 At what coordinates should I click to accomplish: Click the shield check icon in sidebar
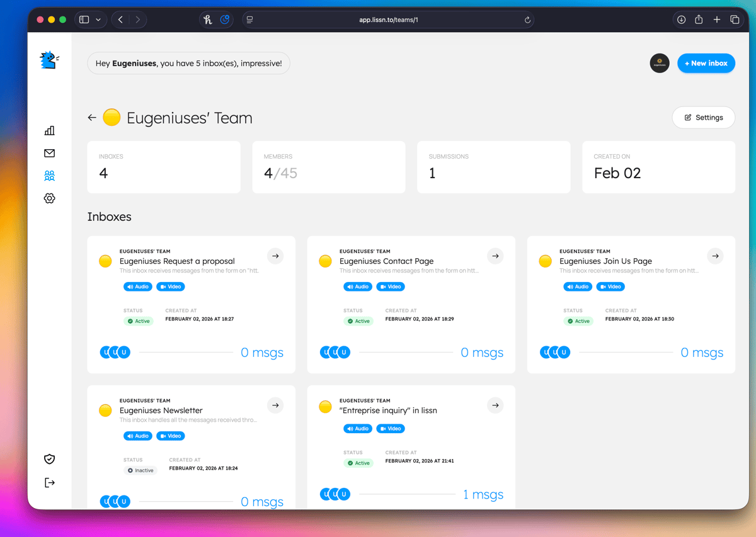click(50, 459)
